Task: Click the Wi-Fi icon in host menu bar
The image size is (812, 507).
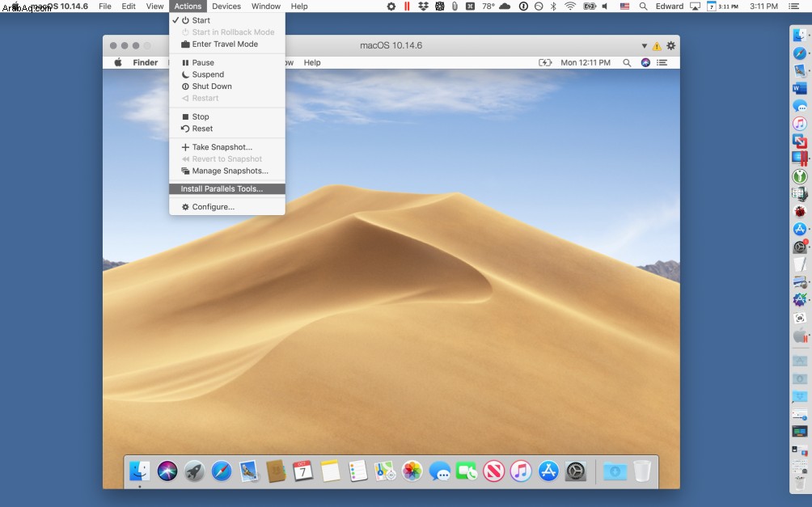Action: [x=570, y=6]
